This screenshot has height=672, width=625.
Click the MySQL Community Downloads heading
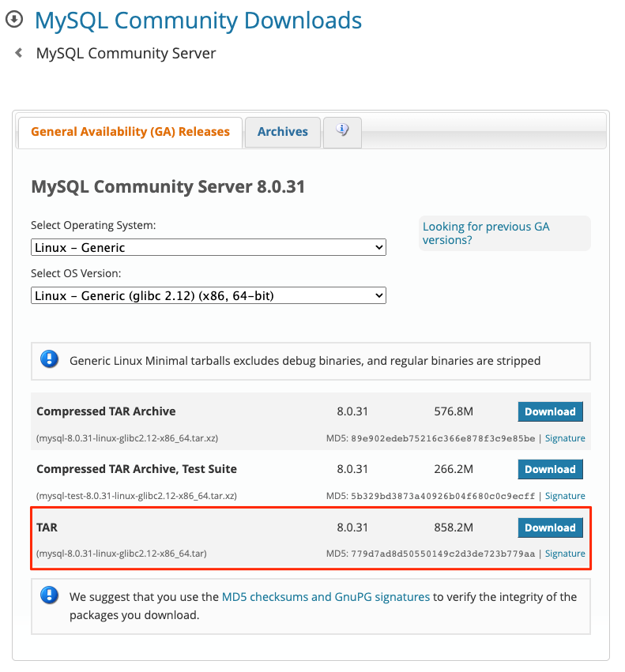coord(198,21)
